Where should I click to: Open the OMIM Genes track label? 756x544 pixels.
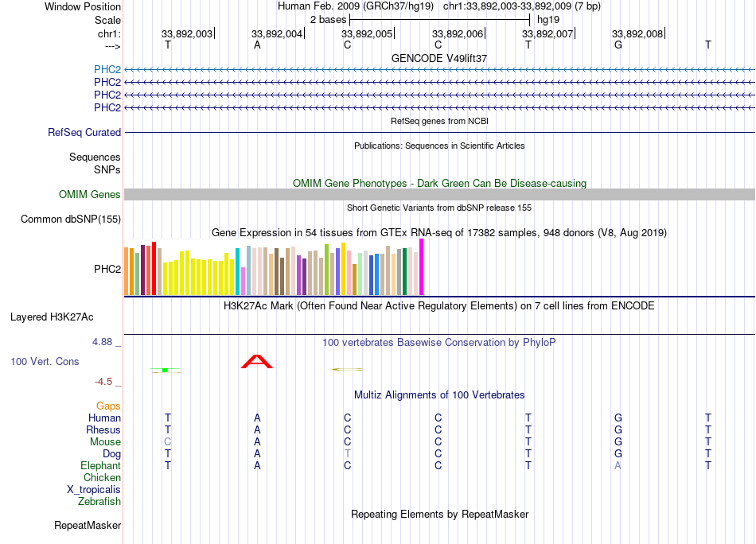(x=89, y=195)
